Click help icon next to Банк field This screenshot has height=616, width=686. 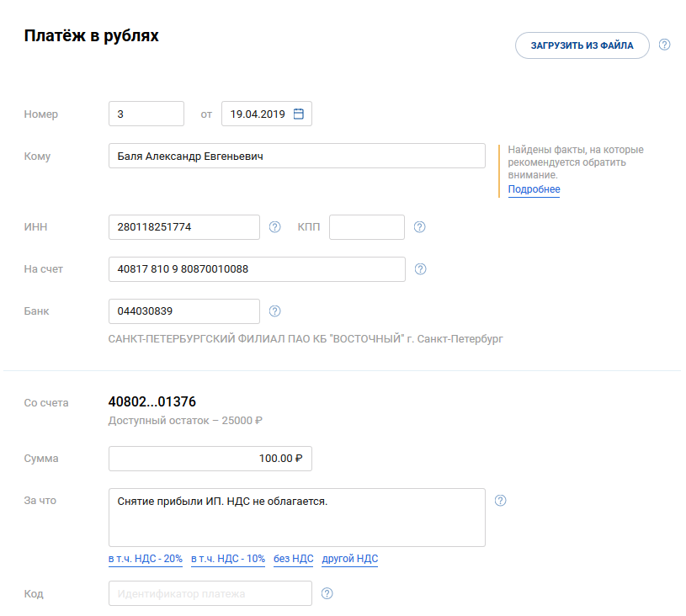(x=274, y=311)
